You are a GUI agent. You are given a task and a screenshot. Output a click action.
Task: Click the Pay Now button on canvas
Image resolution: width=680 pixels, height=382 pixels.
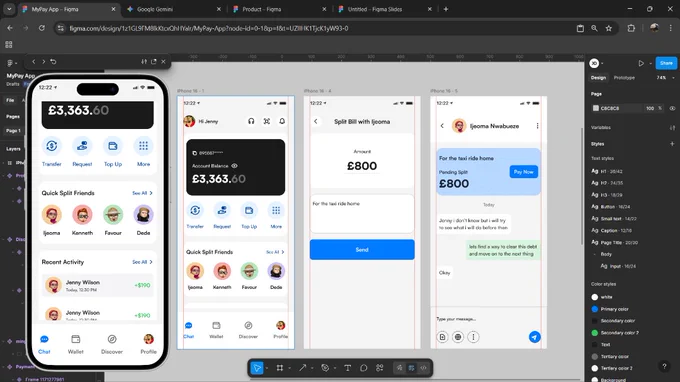(523, 172)
